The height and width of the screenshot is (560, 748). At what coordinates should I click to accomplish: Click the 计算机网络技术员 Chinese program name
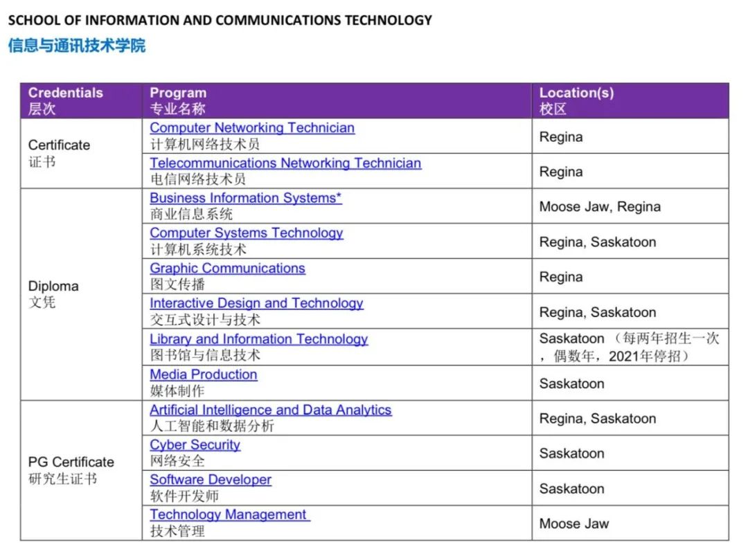pos(205,144)
